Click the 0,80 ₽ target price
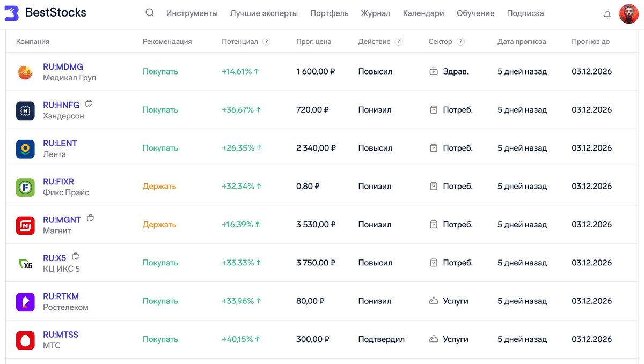Screen dimensions: 644x364 (308, 186)
